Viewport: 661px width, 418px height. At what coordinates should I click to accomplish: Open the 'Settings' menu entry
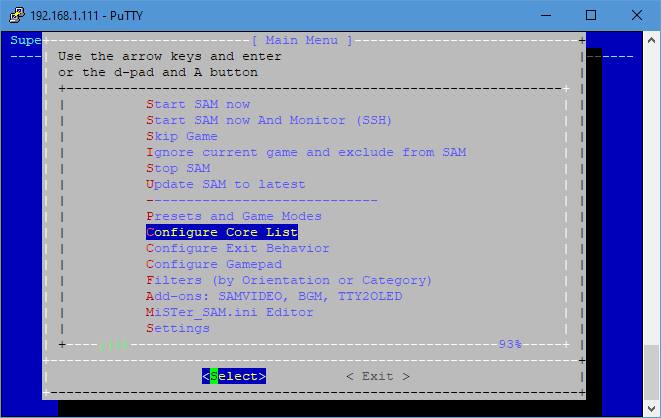tap(178, 328)
